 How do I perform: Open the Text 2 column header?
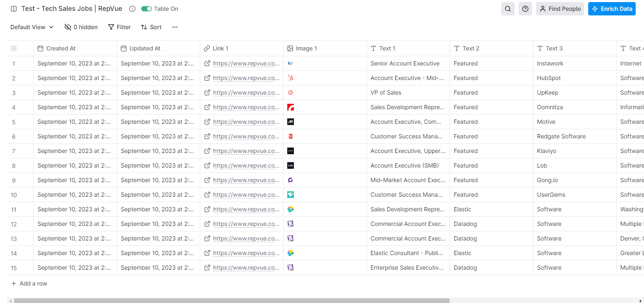[x=491, y=48]
